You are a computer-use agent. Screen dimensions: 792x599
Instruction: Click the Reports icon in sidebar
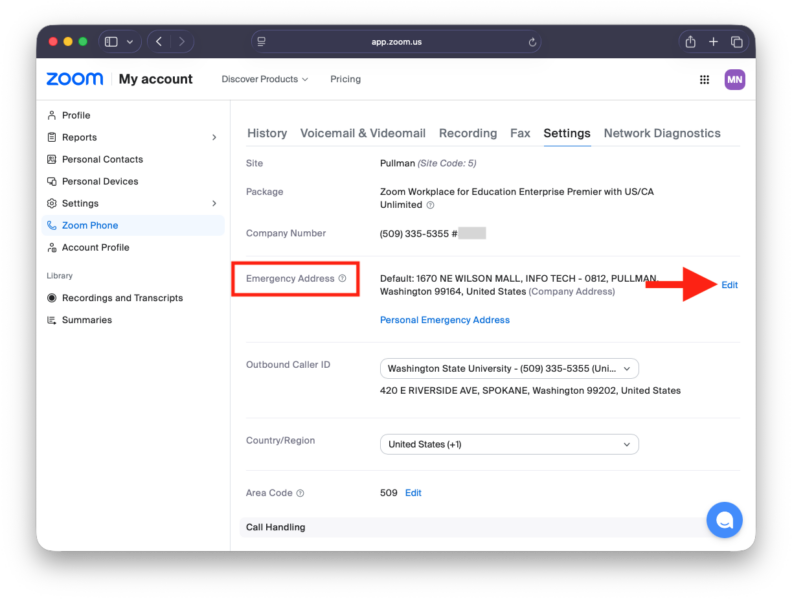52,137
